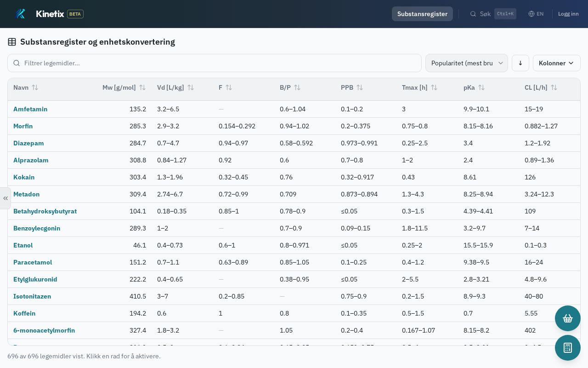Open the basket floating button
The height and width of the screenshot is (368, 588).
(x=568, y=318)
